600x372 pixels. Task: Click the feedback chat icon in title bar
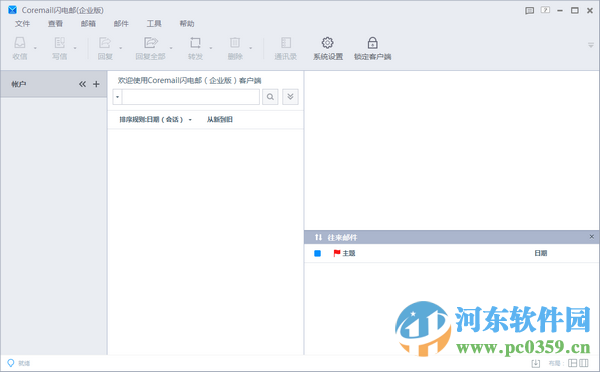click(x=530, y=10)
